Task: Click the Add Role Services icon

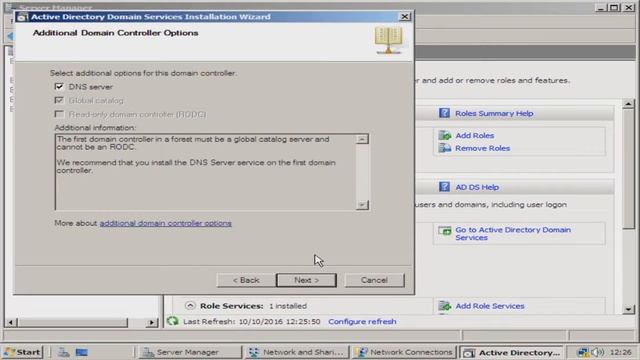Action: tap(444, 305)
